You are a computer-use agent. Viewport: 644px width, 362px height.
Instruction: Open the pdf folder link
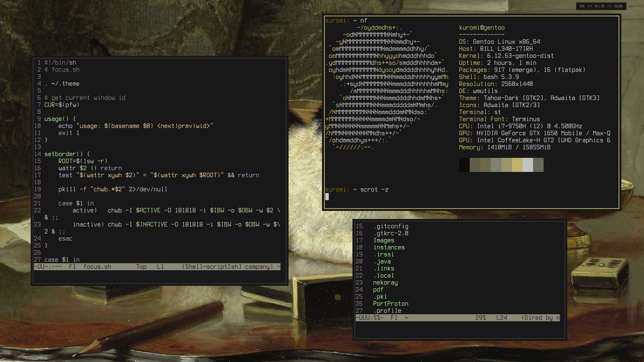[x=378, y=290]
